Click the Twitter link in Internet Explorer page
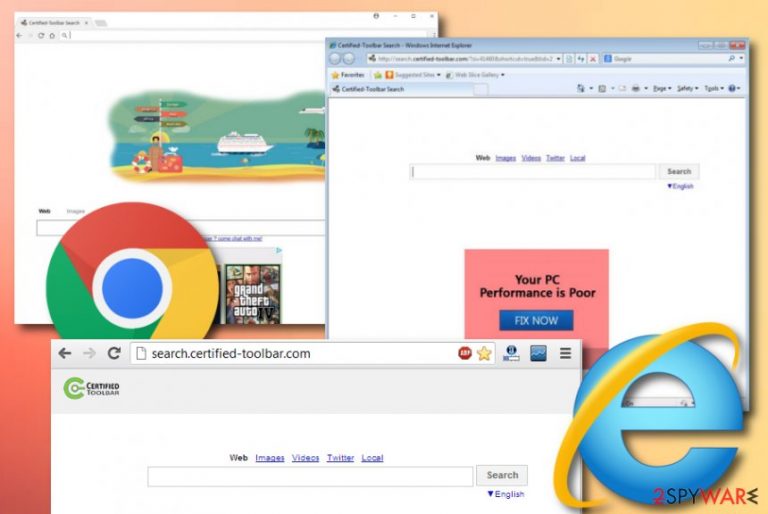 [555, 158]
